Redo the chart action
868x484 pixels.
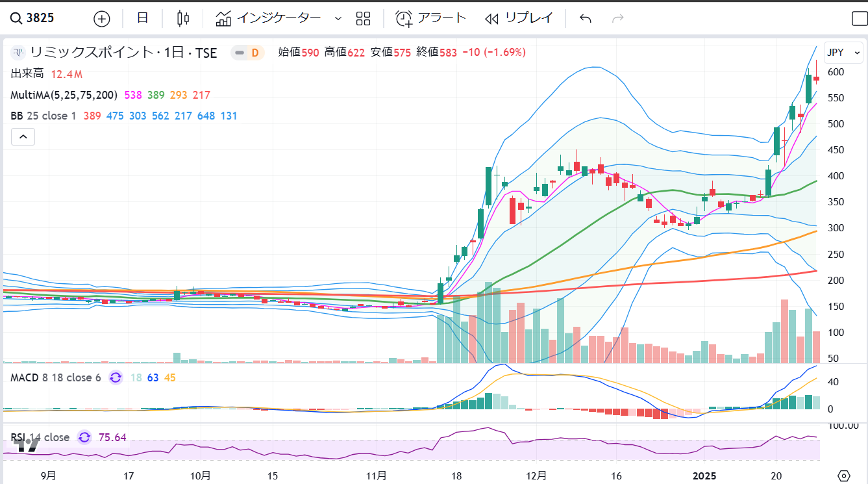(618, 18)
